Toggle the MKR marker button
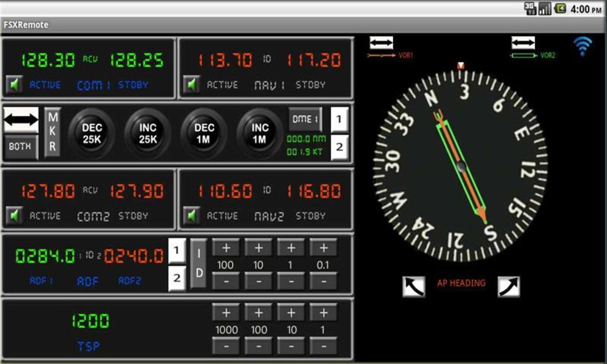 [52, 132]
